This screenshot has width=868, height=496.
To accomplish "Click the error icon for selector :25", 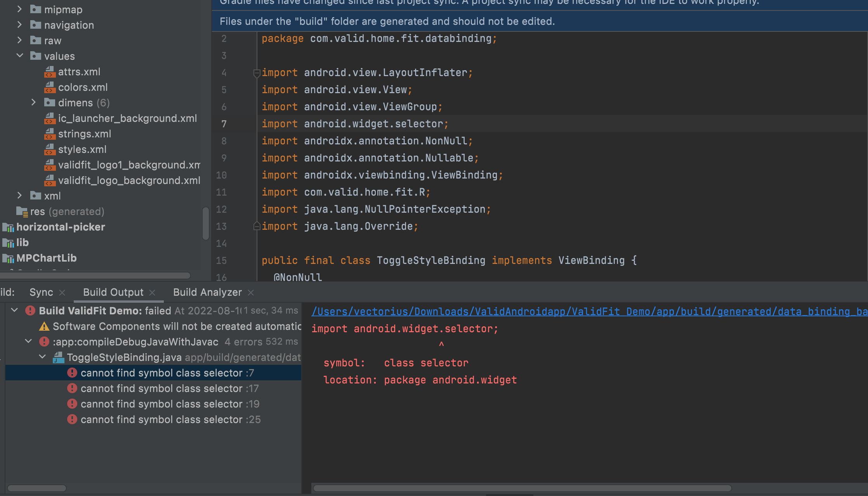I will pyautogui.click(x=72, y=419).
